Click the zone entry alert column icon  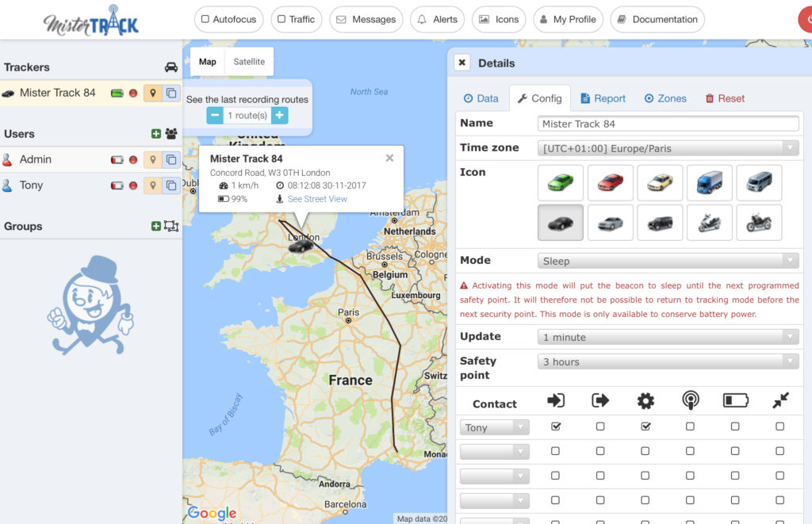[556, 400]
